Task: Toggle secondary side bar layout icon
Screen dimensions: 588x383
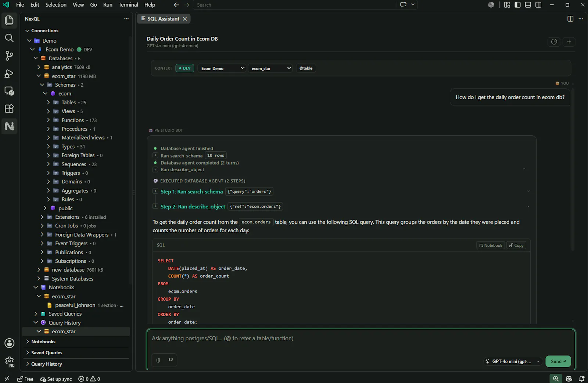Action: click(x=538, y=5)
